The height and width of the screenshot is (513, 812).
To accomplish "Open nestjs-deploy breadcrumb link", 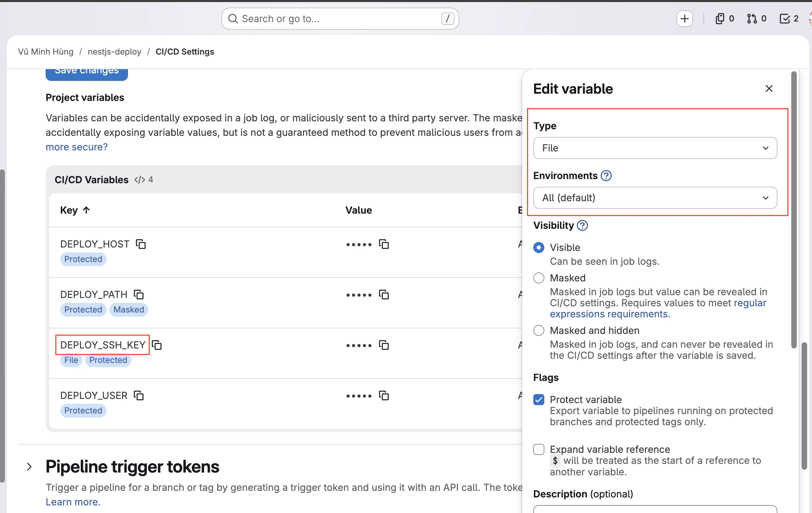I will point(114,52).
